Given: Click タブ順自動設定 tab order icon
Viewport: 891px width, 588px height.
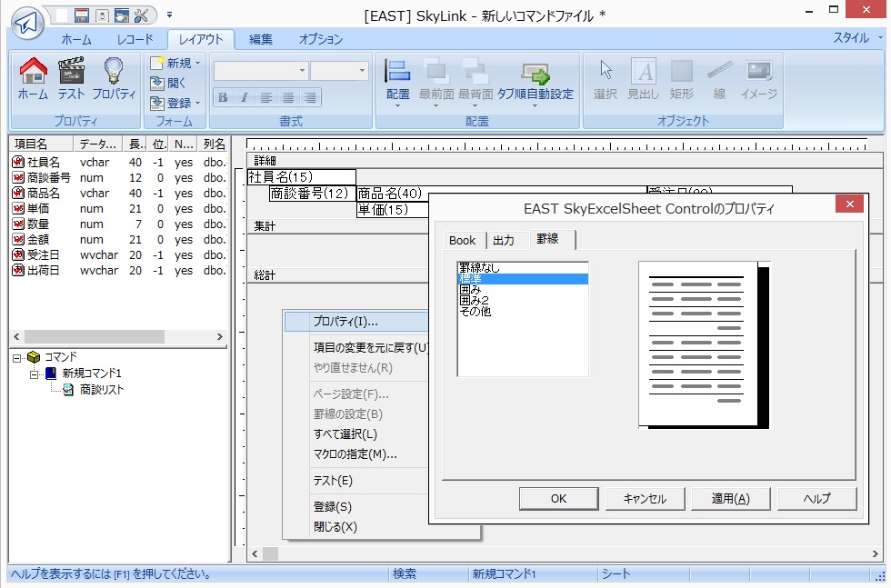Looking at the screenshot, I should pyautogui.click(x=536, y=73).
